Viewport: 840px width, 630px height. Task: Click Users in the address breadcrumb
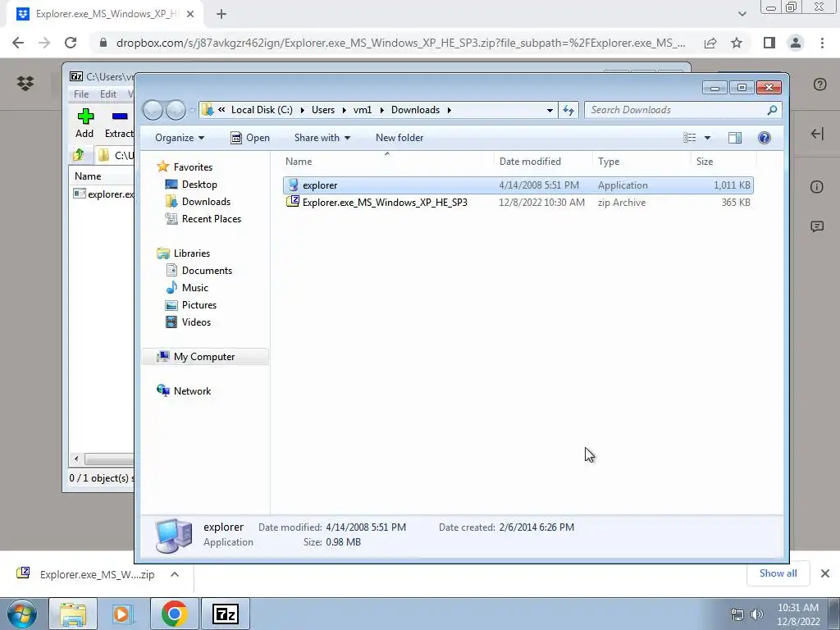[x=323, y=110]
